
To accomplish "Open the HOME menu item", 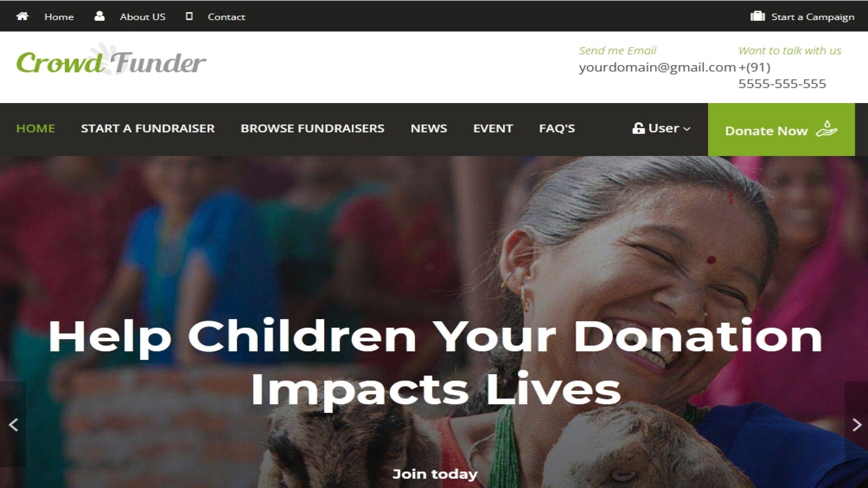I will coord(36,129).
